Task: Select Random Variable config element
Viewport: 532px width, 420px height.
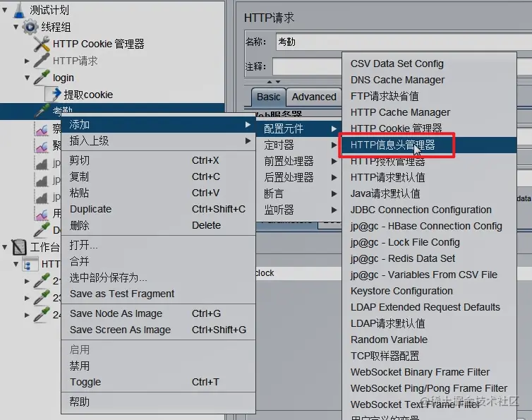Action: click(429, 340)
